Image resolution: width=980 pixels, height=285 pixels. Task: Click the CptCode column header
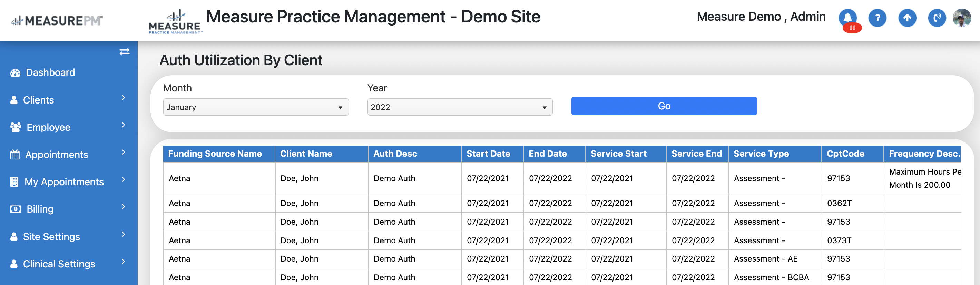click(x=853, y=154)
